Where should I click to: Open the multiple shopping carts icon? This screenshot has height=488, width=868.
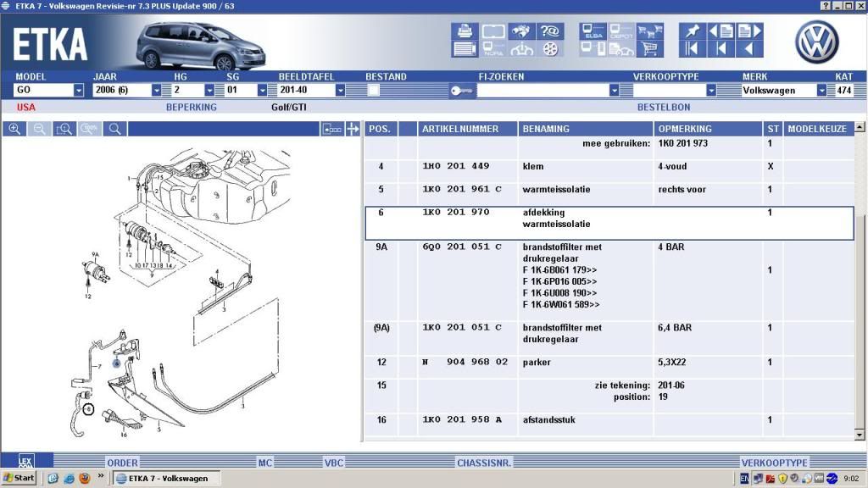650,31
